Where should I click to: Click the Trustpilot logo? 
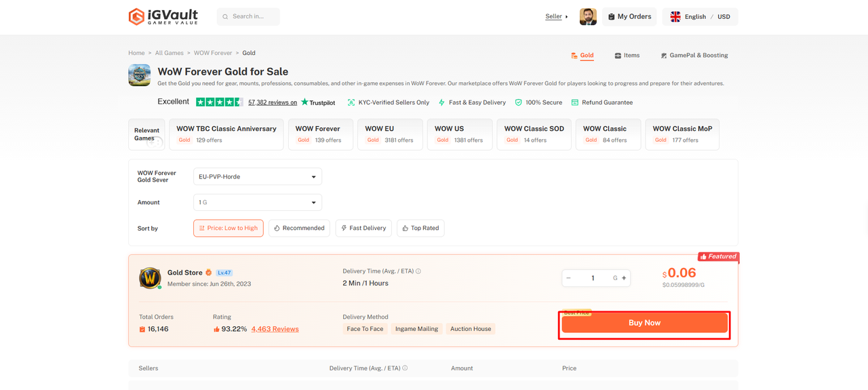tap(318, 102)
